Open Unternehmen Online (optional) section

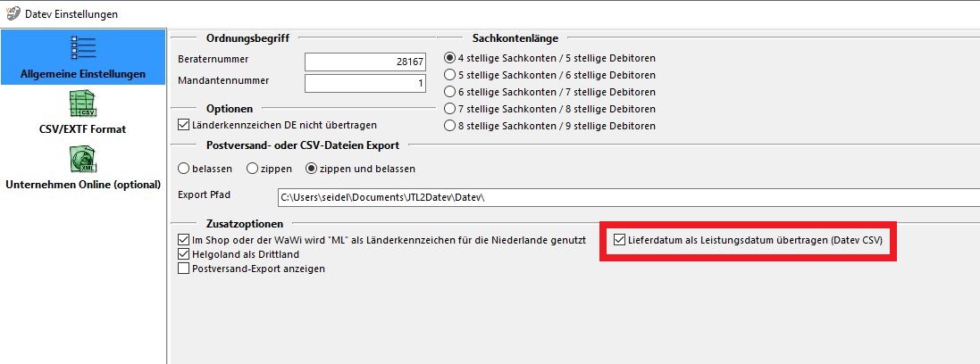83,185
